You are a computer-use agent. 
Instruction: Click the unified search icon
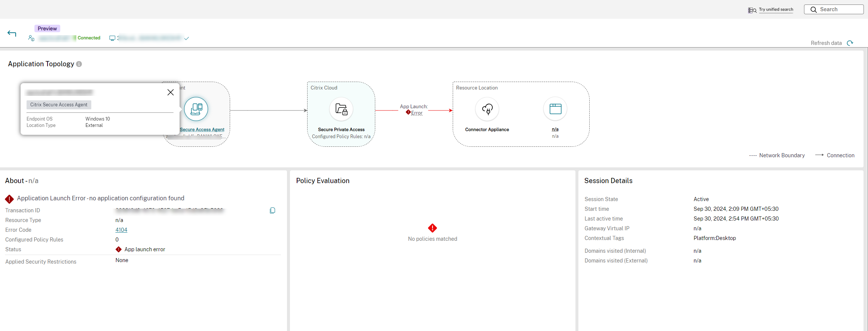tap(752, 10)
